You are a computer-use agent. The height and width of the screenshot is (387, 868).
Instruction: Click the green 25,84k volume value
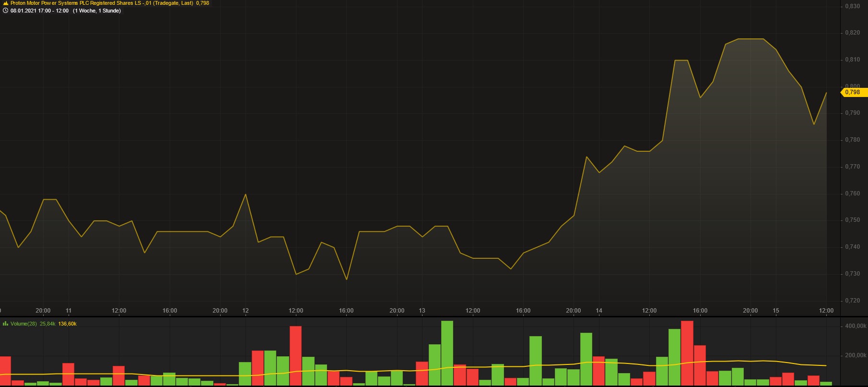coord(47,324)
